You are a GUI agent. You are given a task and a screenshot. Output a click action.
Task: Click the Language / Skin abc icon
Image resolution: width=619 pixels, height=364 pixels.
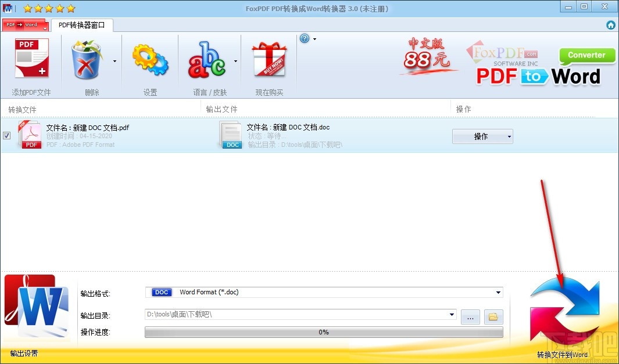(x=207, y=60)
